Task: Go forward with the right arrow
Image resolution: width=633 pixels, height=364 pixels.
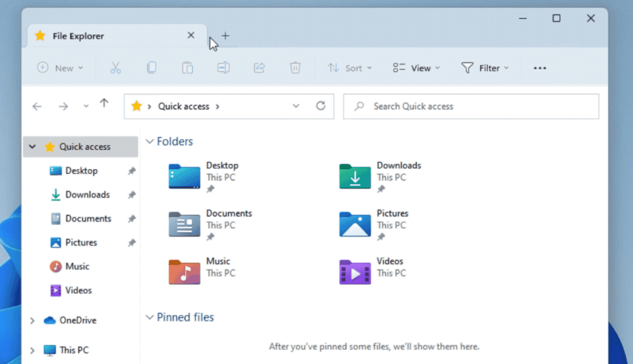Action: [63, 107]
